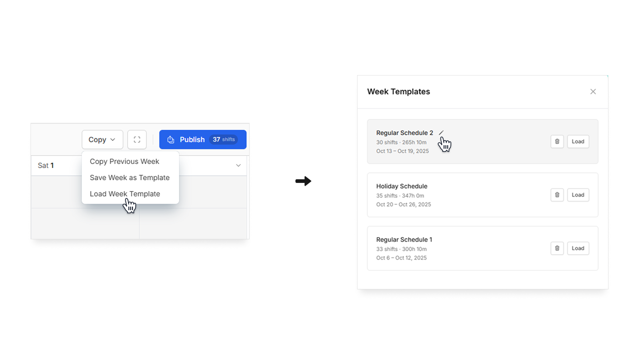The height and width of the screenshot is (364, 639).
Task: Close the Week Templates dialog
Action: click(x=593, y=91)
